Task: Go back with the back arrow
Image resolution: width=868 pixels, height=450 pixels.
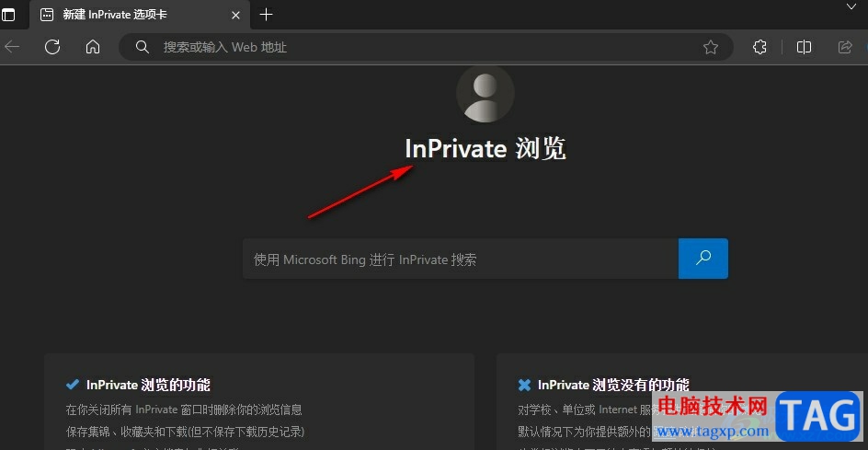Action: coord(12,47)
